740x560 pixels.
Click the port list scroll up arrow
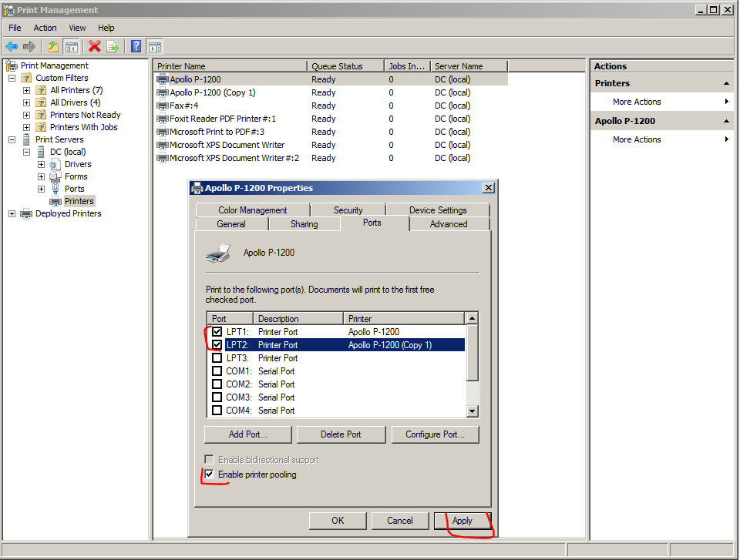point(472,318)
